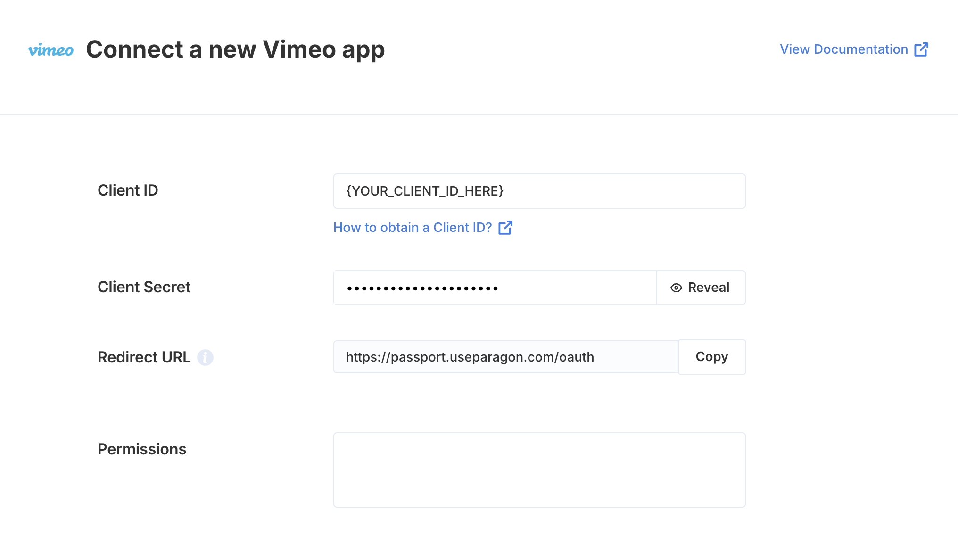The image size is (958, 560).
Task: Copy the Redirect URL
Action: tap(712, 357)
